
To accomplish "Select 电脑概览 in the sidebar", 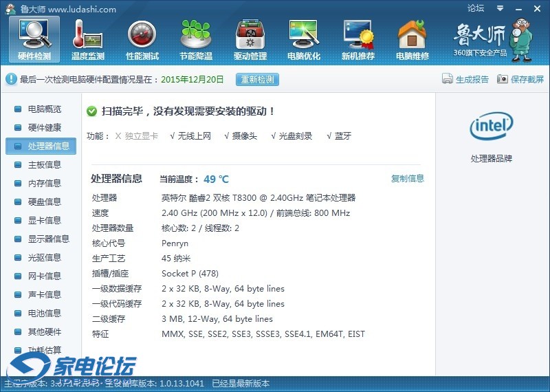I will [43, 109].
